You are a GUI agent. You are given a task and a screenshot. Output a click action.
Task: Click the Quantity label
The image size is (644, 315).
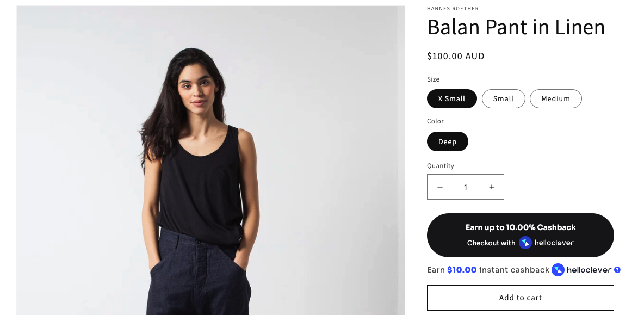[441, 166]
